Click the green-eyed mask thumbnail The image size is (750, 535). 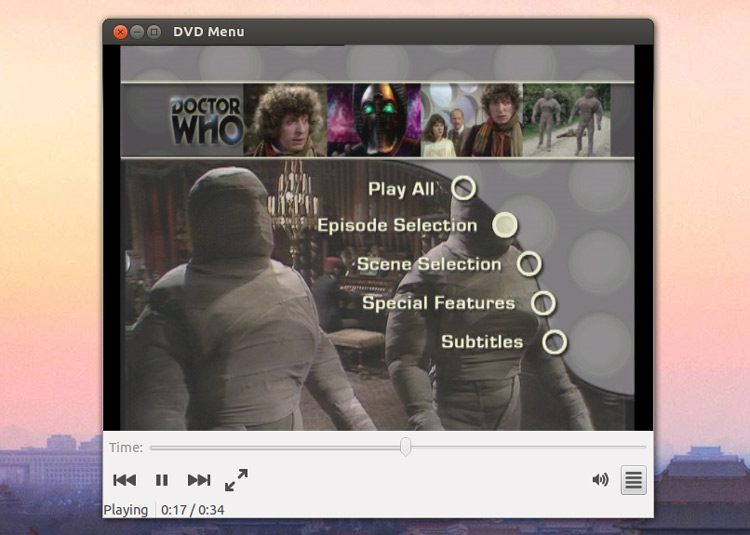[x=374, y=120]
